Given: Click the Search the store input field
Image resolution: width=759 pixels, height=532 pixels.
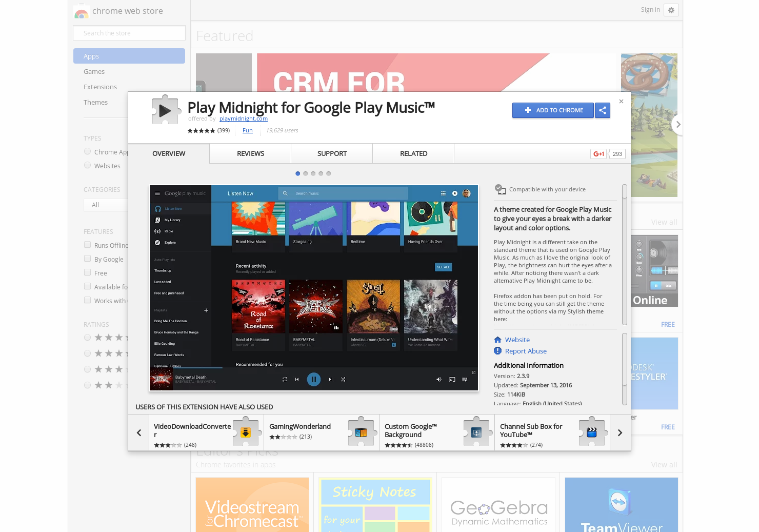Looking at the screenshot, I should coord(129,32).
